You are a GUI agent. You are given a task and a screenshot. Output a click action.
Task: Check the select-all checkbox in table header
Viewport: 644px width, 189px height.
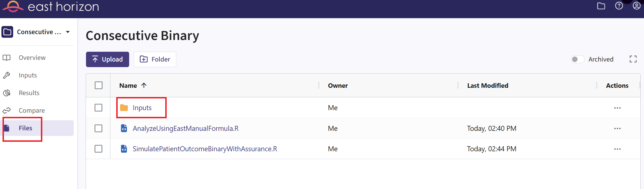pyautogui.click(x=99, y=85)
